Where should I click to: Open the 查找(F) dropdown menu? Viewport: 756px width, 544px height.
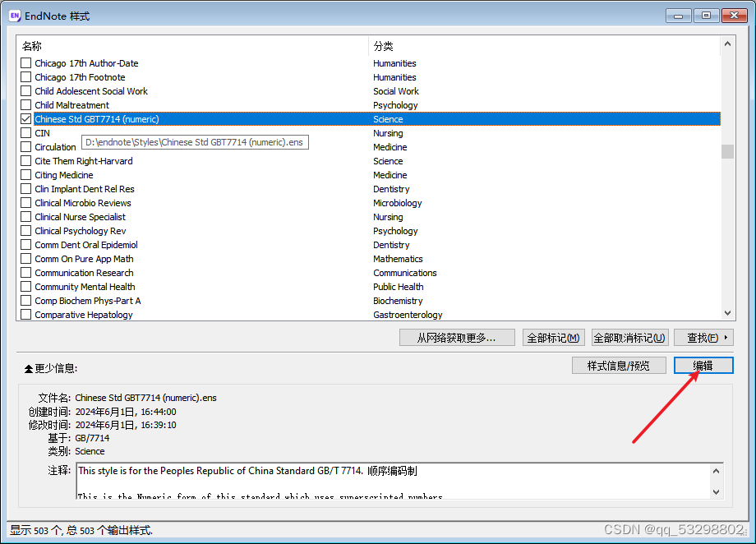703,338
